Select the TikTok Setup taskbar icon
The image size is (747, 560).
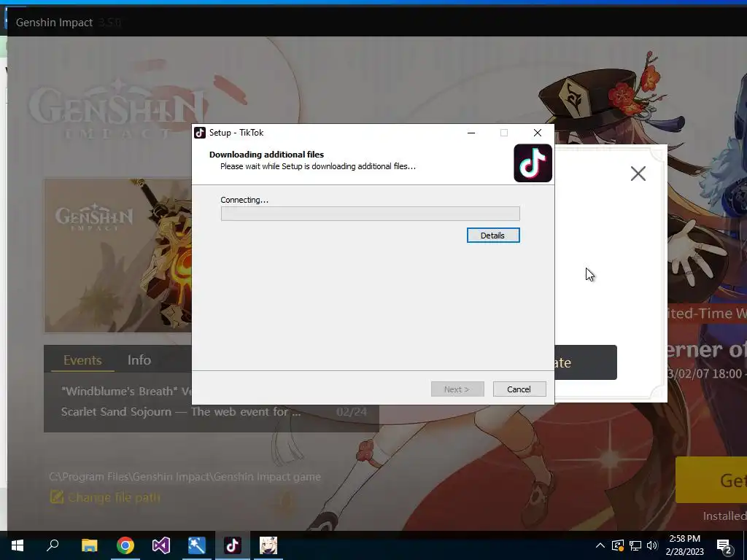(233, 545)
